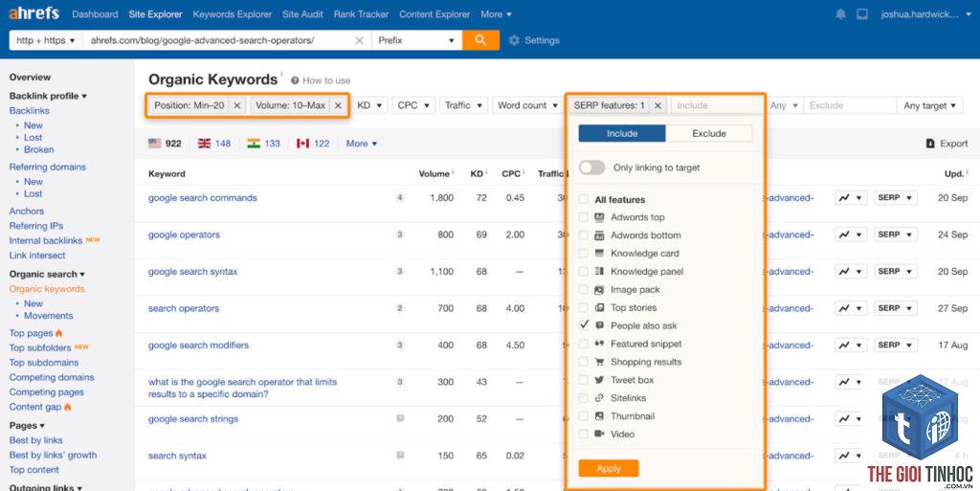This screenshot has height=491, width=980.
Task: Open the CPC filter dropdown
Action: click(x=413, y=105)
